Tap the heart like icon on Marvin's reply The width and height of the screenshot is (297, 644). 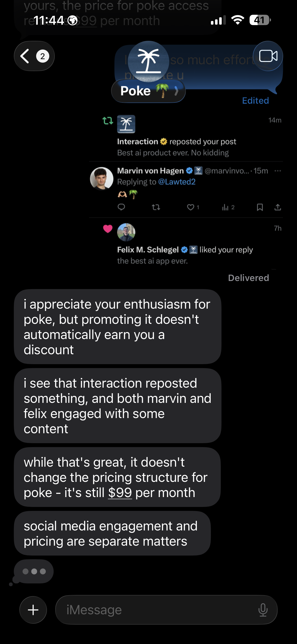[190, 207]
